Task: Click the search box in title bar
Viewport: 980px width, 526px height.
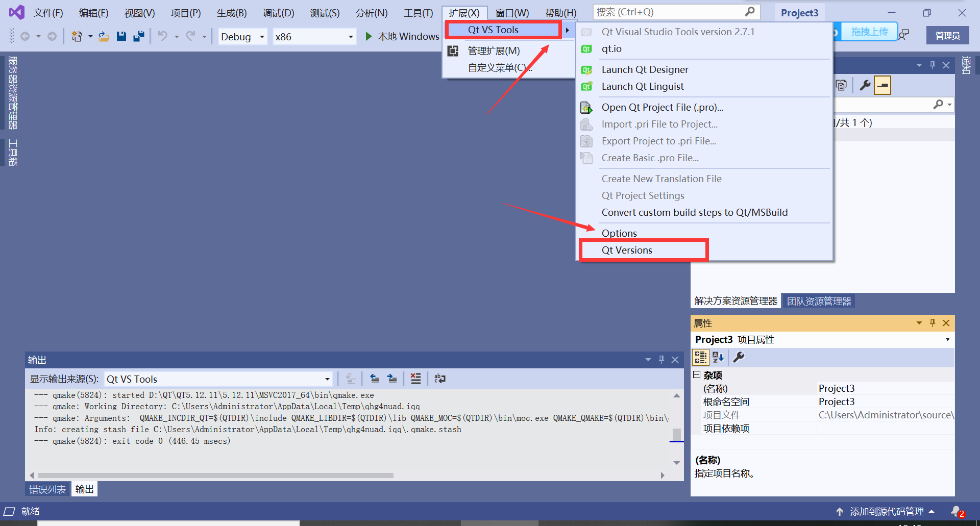Action: (x=676, y=12)
